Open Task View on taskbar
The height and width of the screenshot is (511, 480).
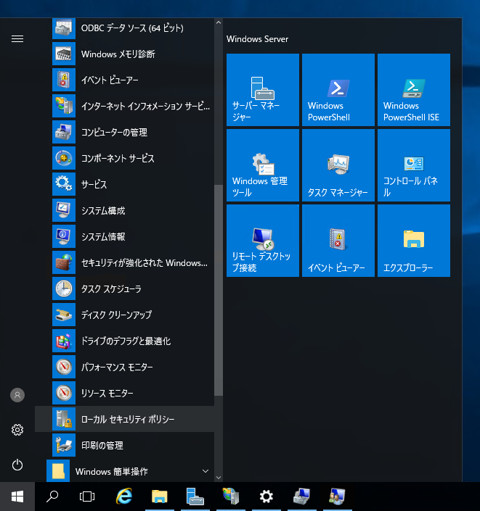(x=87, y=497)
